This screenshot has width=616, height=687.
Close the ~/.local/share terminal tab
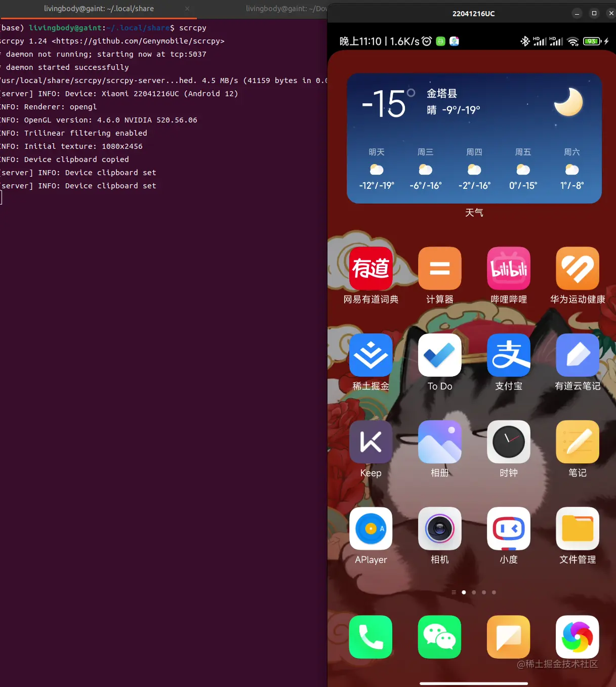click(187, 9)
